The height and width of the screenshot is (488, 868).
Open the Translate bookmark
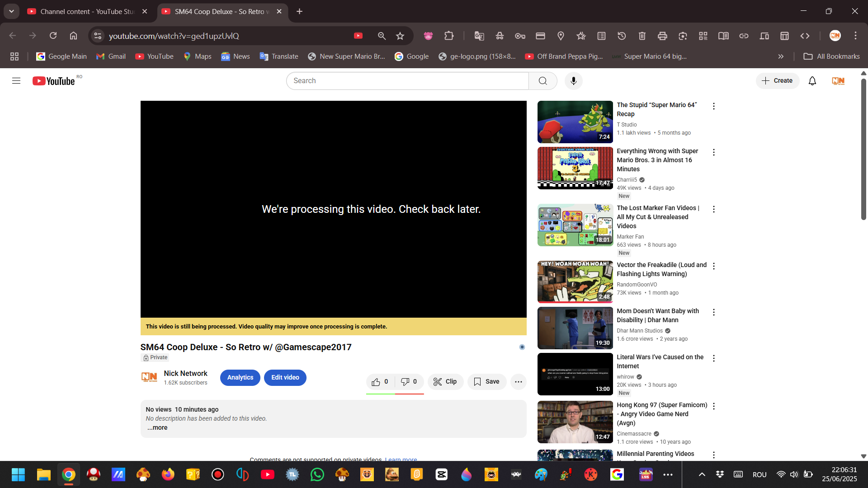279,56
